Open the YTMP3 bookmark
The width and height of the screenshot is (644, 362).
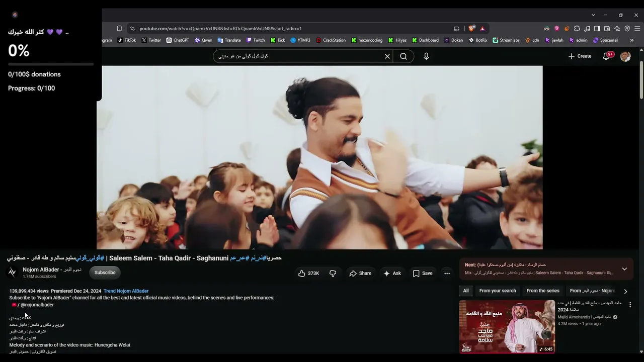click(300, 40)
